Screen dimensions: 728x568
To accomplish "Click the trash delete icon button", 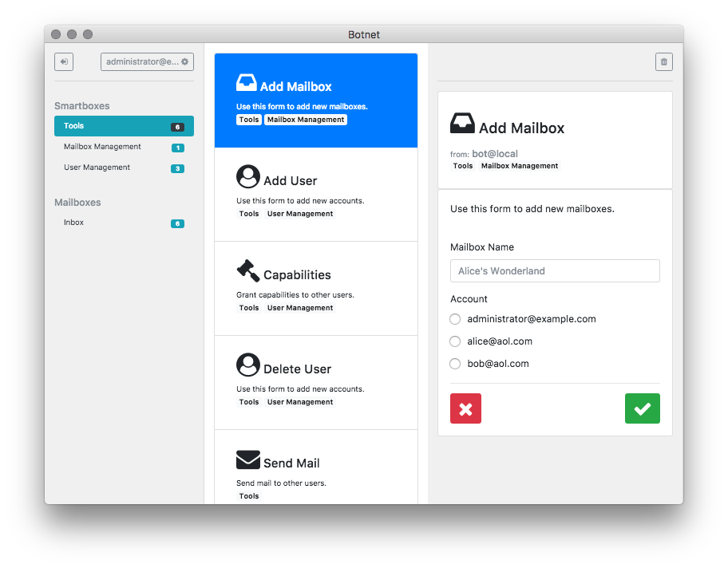I will coord(664,61).
